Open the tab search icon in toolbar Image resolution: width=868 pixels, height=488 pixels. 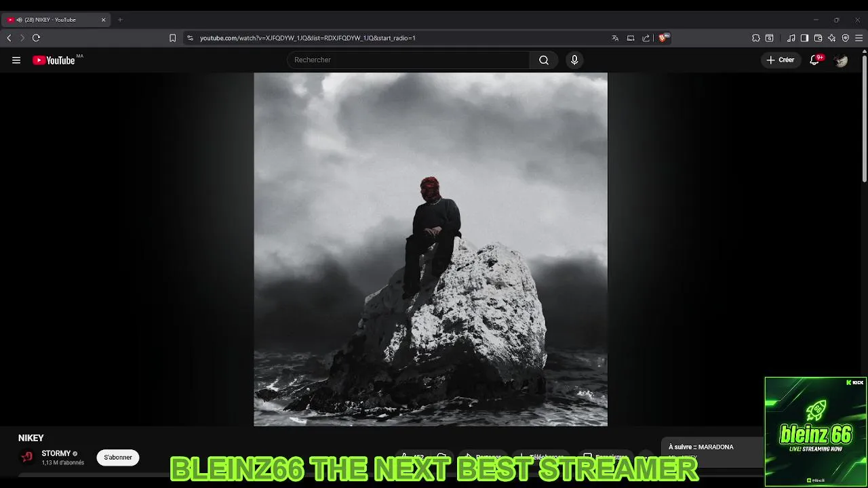tap(770, 38)
